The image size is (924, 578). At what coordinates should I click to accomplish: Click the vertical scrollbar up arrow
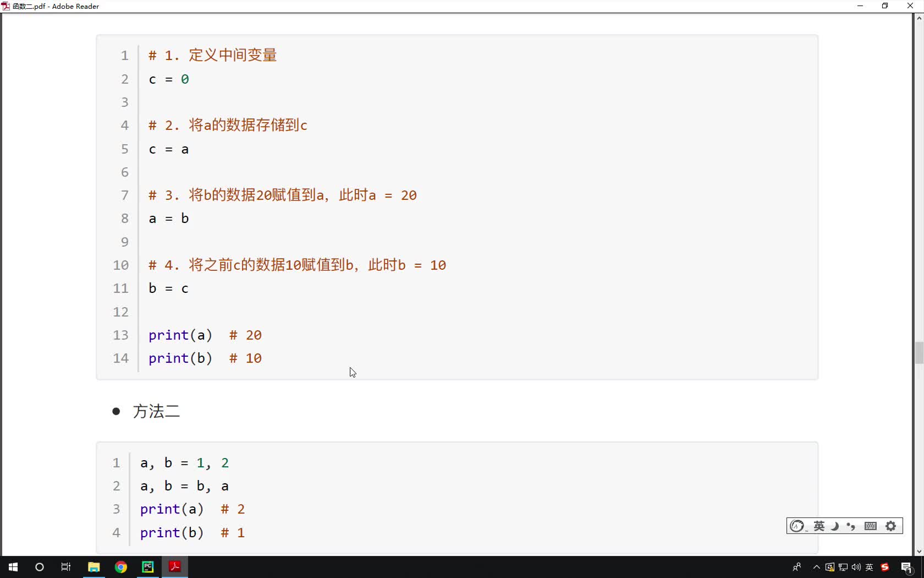[x=919, y=18]
